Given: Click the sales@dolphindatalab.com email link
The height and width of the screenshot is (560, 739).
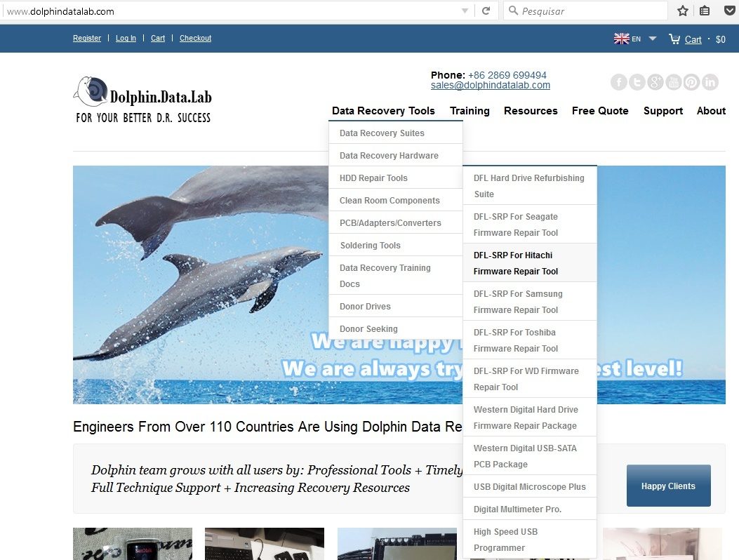Looking at the screenshot, I should [490, 86].
